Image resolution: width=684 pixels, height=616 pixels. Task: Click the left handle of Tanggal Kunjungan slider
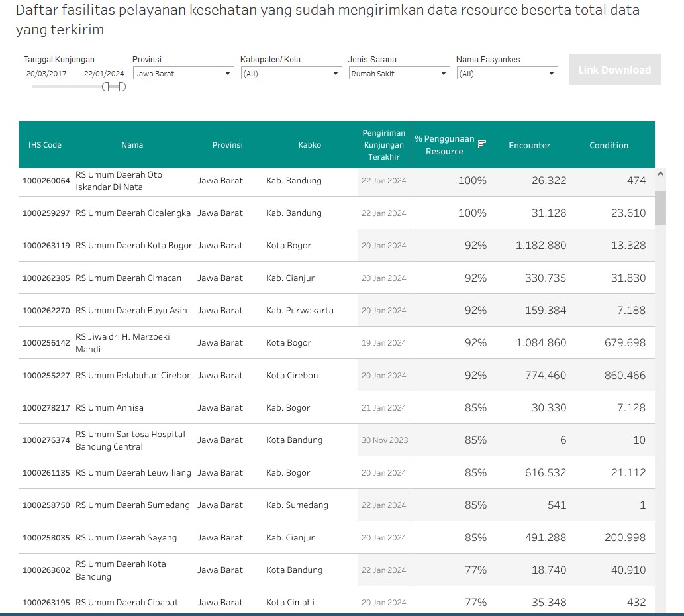(106, 87)
